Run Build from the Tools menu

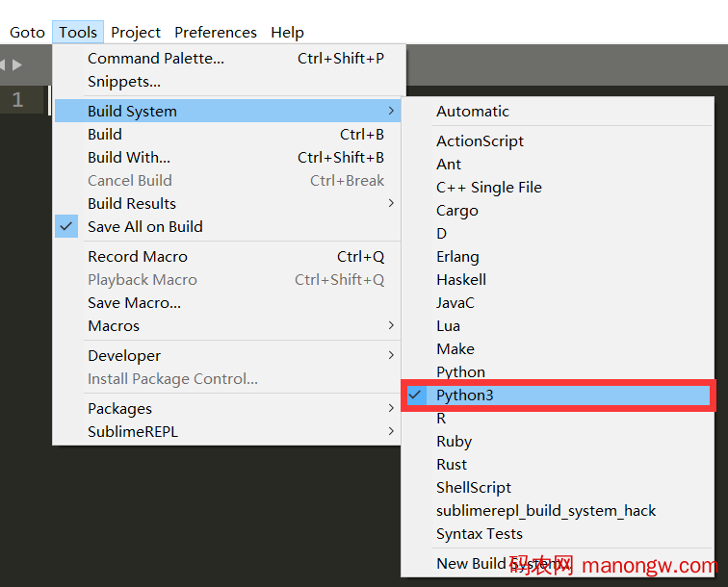coord(105,135)
